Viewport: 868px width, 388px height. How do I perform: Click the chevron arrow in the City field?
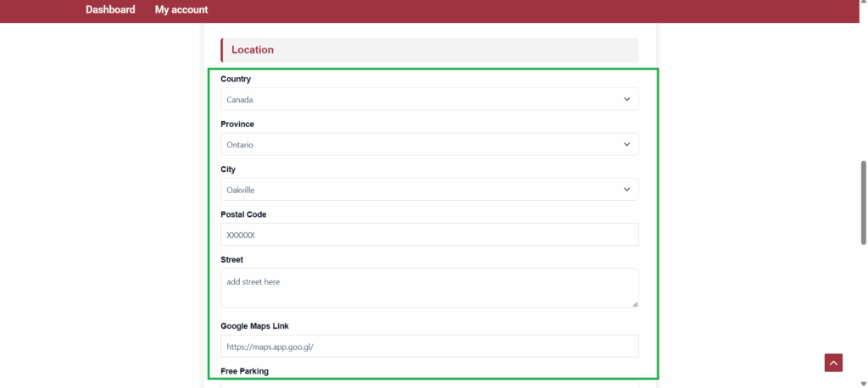click(626, 189)
